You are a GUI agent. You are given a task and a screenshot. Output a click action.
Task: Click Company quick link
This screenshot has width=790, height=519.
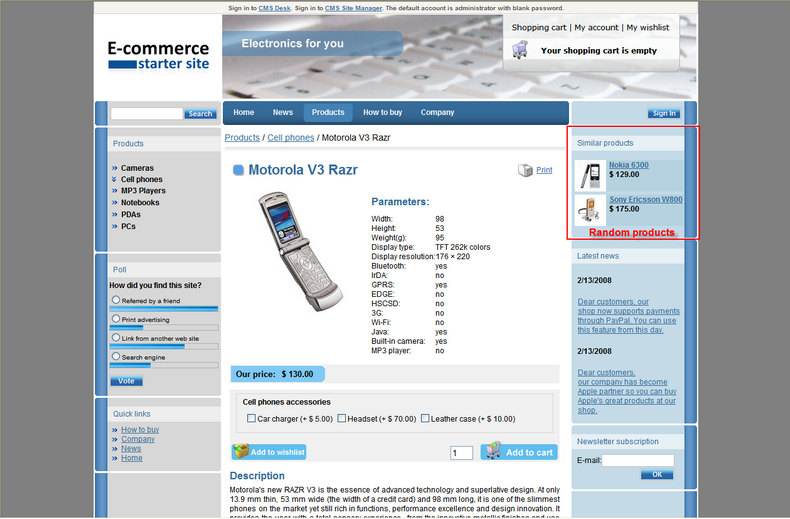click(x=138, y=439)
